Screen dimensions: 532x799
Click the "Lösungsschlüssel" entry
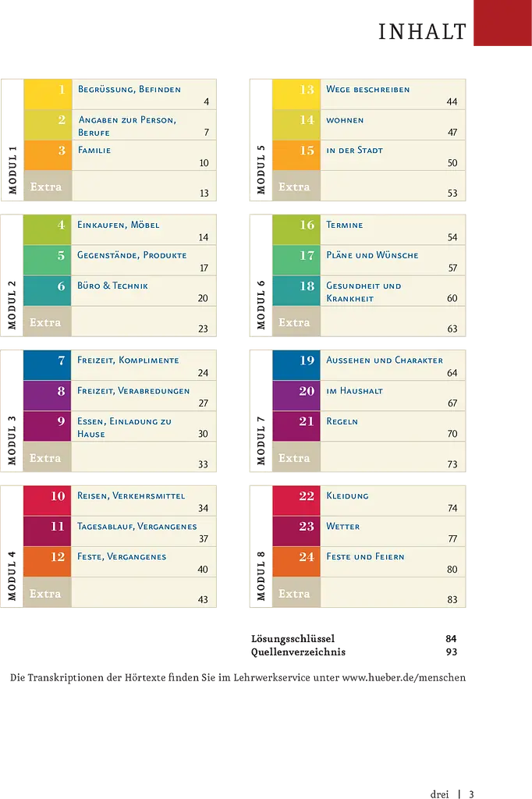pyautogui.click(x=293, y=639)
